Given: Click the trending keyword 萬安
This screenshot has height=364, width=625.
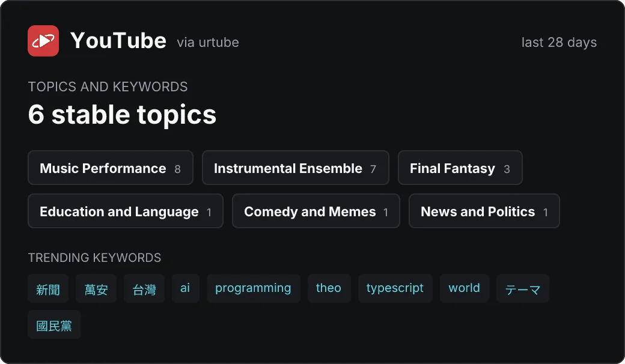Looking at the screenshot, I should click(x=96, y=288).
